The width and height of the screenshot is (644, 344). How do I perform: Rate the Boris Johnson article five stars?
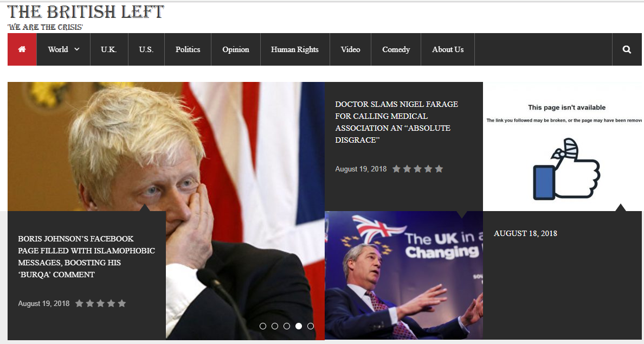(122, 303)
